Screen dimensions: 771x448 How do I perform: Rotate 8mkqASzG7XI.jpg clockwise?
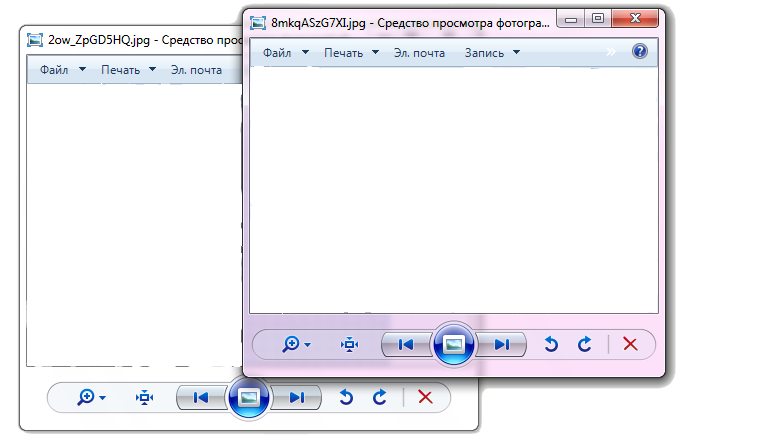click(x=585, y=344)
